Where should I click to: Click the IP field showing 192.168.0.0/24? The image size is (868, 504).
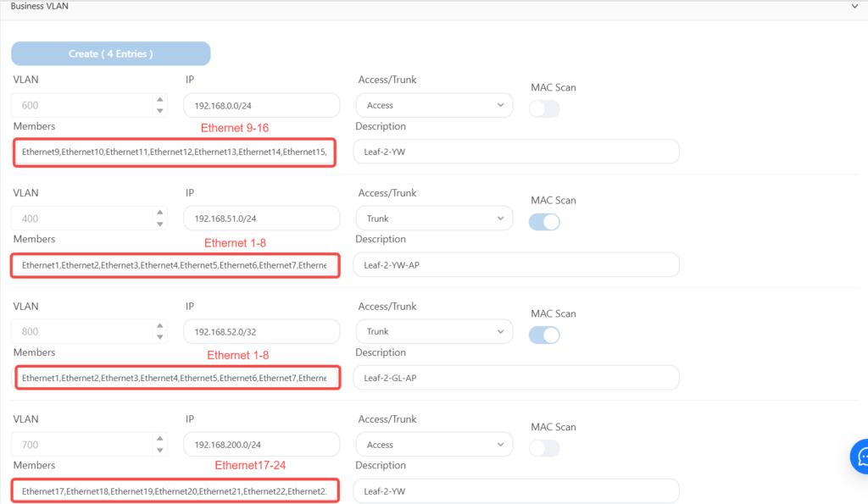[x=261, y=105]
